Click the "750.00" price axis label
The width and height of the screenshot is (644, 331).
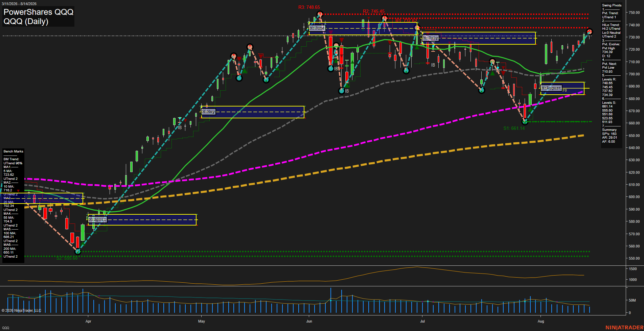click(634, 13)
